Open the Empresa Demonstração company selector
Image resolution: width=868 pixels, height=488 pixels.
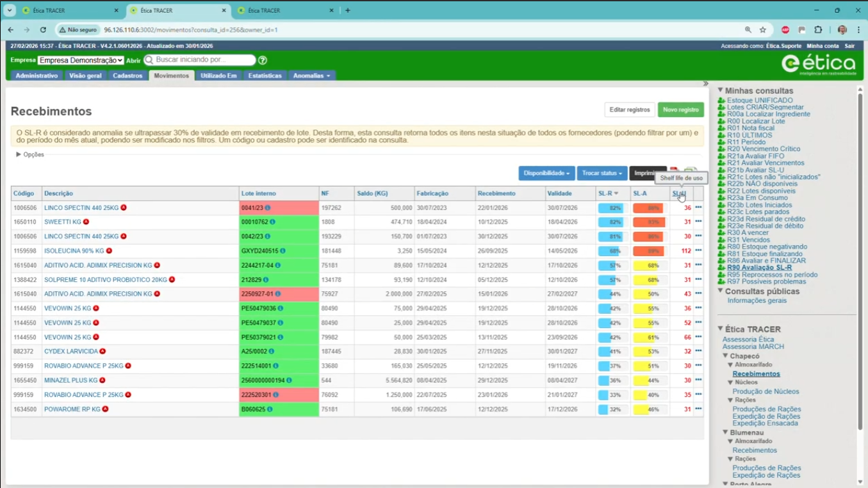tap(81, 60)
